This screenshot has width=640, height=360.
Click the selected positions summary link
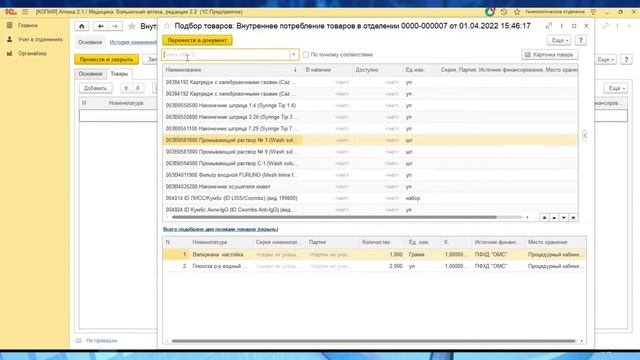click(x=220, y=229)
